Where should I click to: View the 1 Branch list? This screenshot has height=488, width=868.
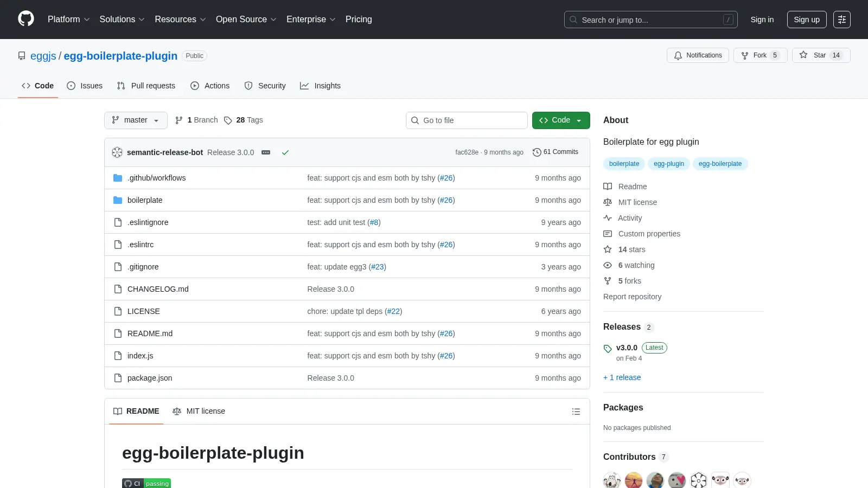pyautogui.click(x=196, y=120)
